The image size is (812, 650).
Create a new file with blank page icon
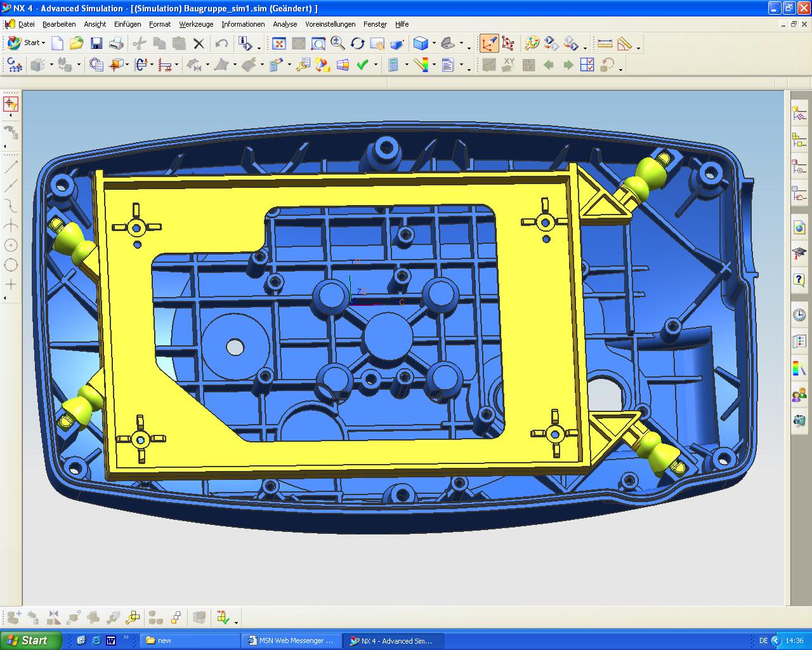point(57,43)
